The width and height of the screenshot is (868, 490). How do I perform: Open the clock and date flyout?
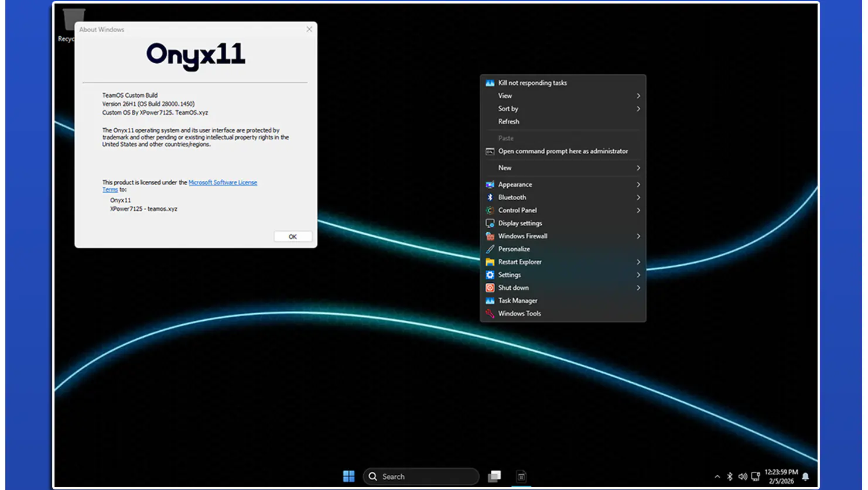pyautogui.click(x=781, y=477)
